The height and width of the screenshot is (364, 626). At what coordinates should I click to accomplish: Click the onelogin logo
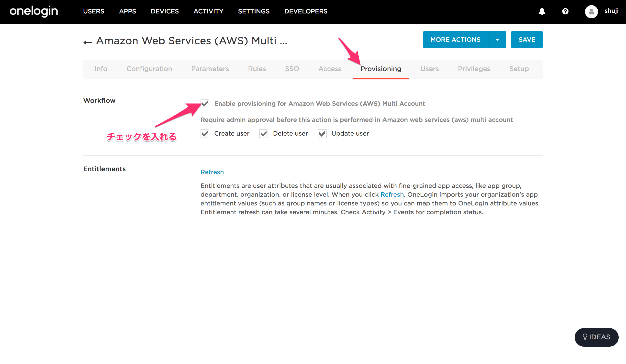pyautogui.click(x=34, y=11)
